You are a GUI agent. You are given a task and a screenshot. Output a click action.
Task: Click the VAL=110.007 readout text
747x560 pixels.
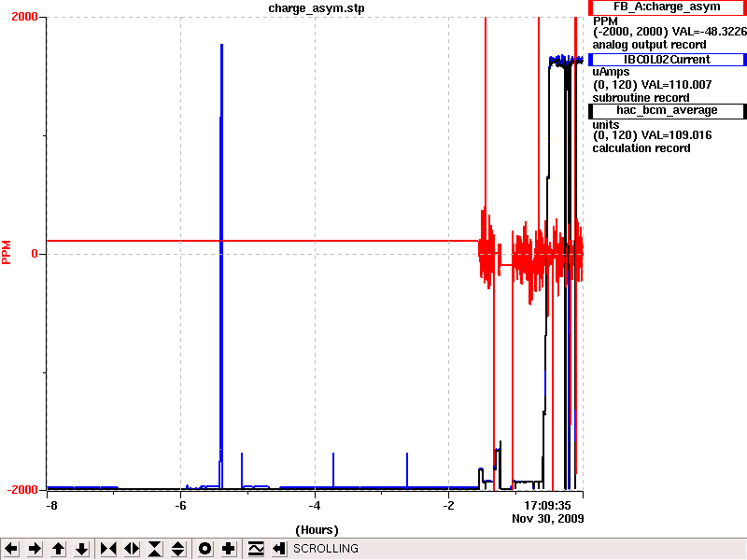(676, 85)
